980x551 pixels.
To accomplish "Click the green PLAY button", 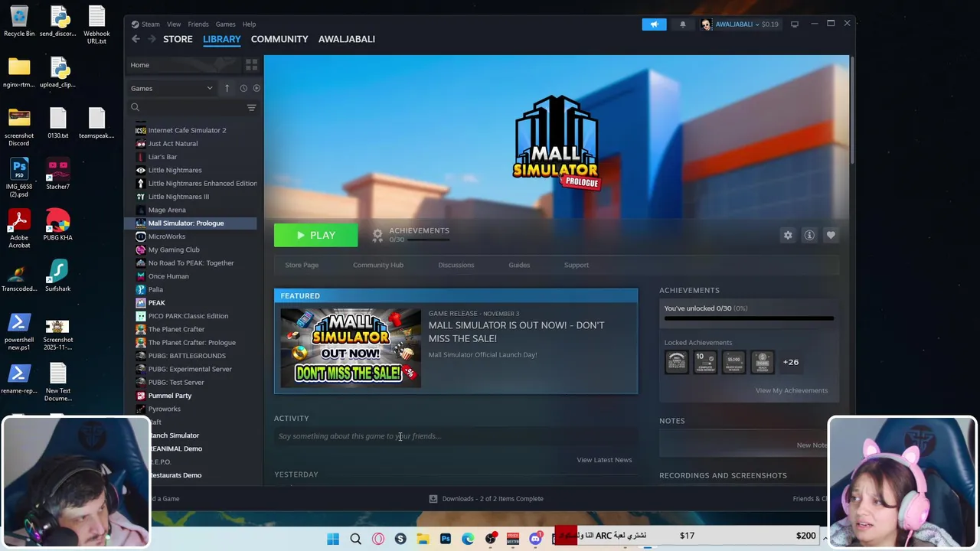I will tap(315, 235).
